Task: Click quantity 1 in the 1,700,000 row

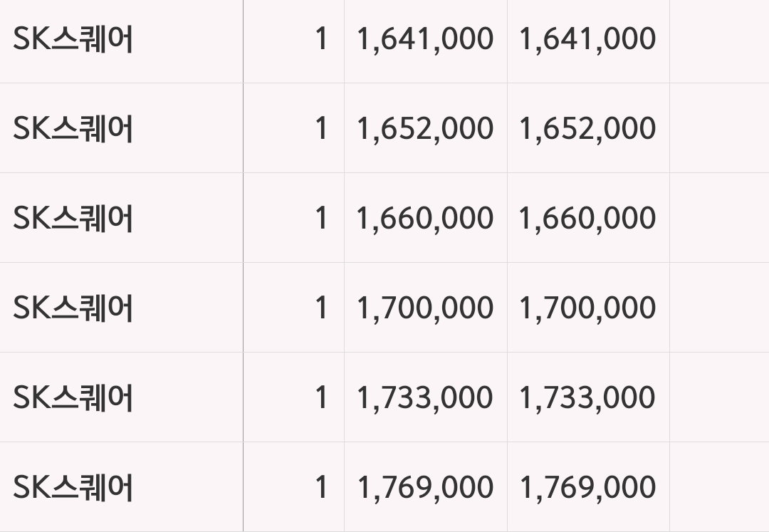Action: point(321,308)
